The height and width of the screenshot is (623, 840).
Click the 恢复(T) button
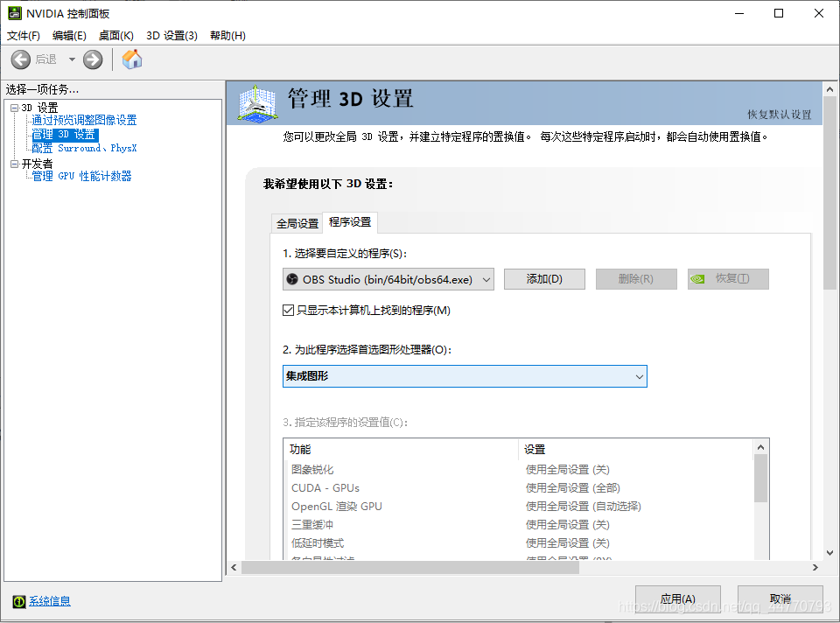point(728,279)
